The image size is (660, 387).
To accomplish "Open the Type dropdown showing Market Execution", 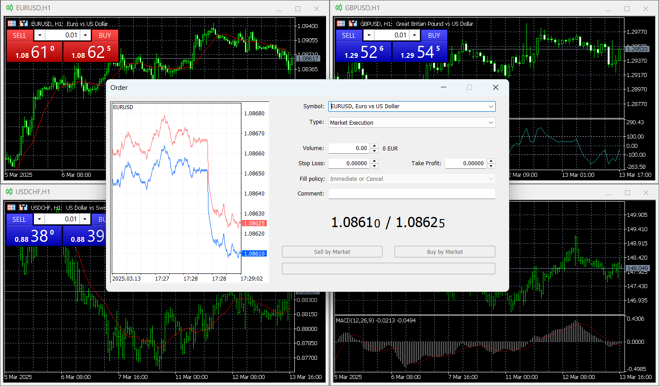I will [412, 123].
